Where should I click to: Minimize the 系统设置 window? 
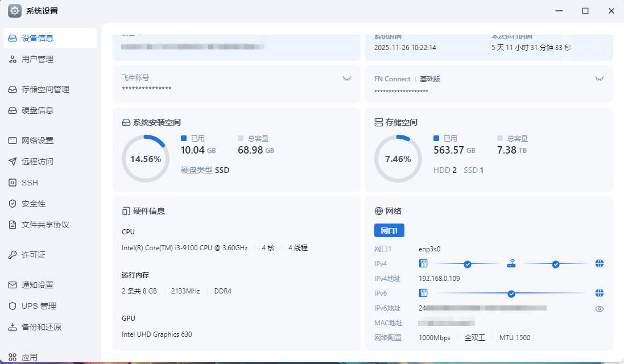(x=559, y=11)
